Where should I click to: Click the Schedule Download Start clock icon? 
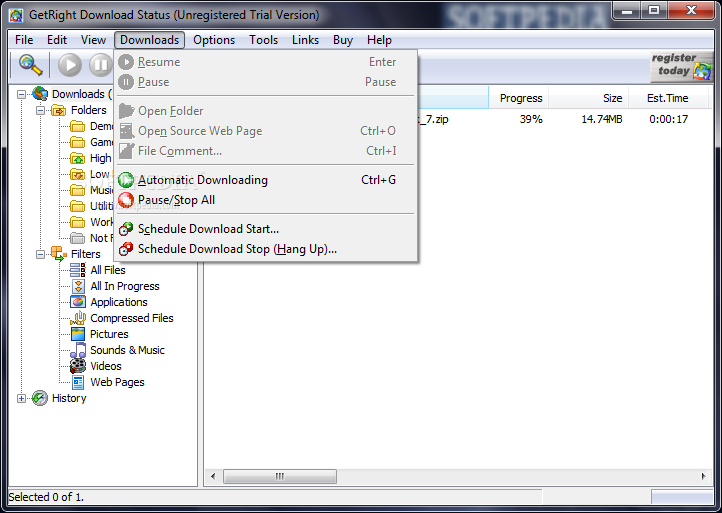(x=126, y=229)
